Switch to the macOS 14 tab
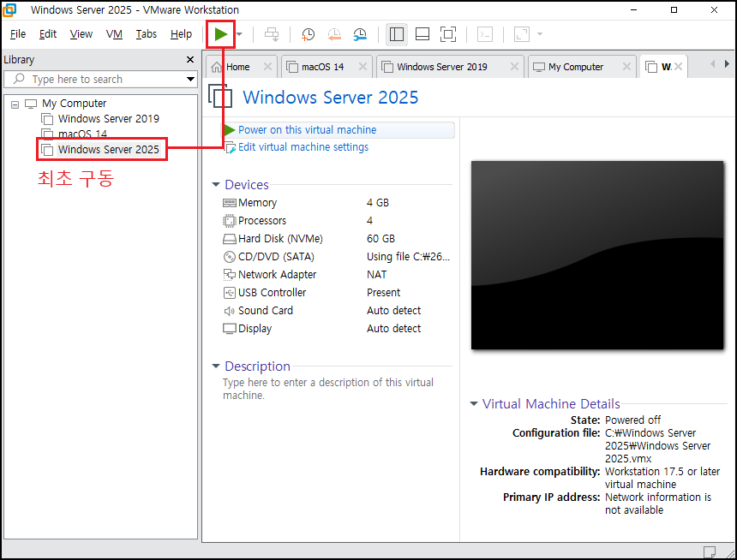Viewport: 737px width, 560px height. pos(322,67)
